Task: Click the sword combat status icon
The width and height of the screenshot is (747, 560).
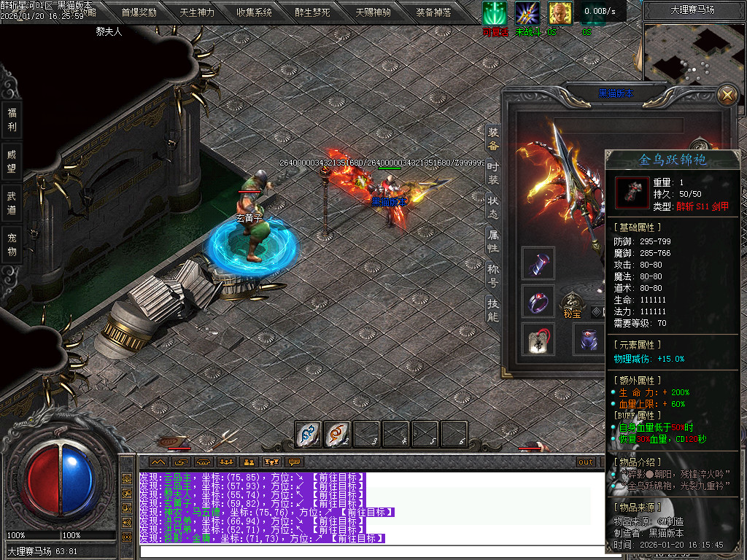Action: [527, 13]
